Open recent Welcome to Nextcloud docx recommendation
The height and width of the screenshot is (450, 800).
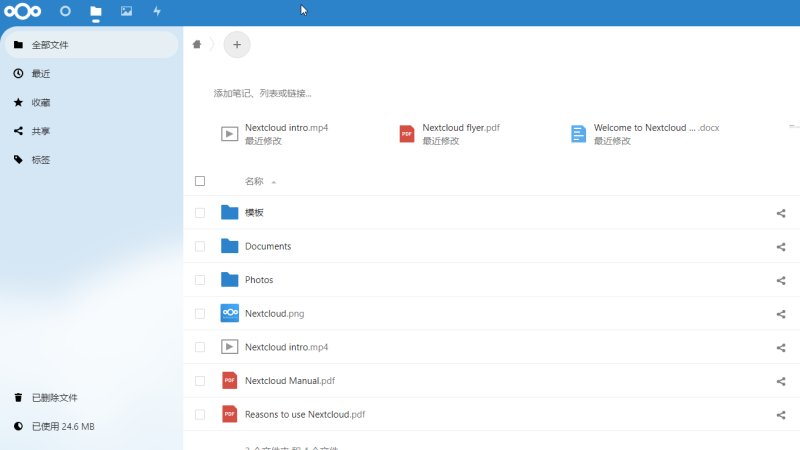(645, 134)
